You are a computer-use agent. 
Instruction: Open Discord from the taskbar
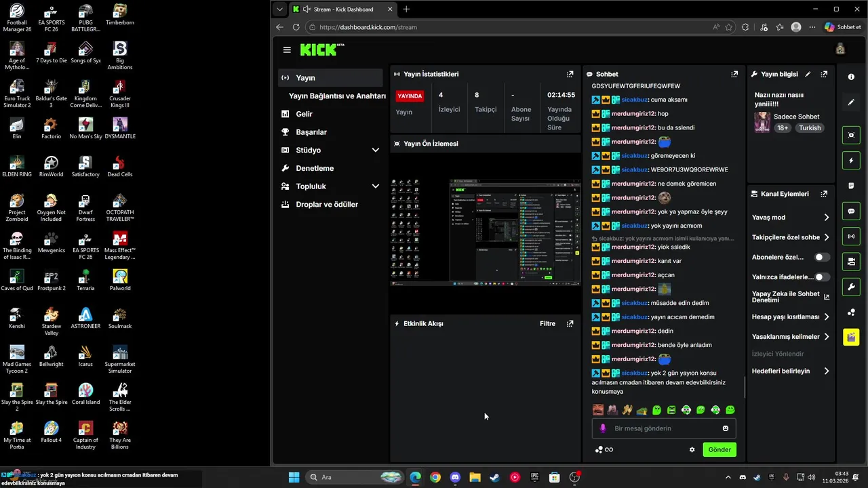coord(455,477)
